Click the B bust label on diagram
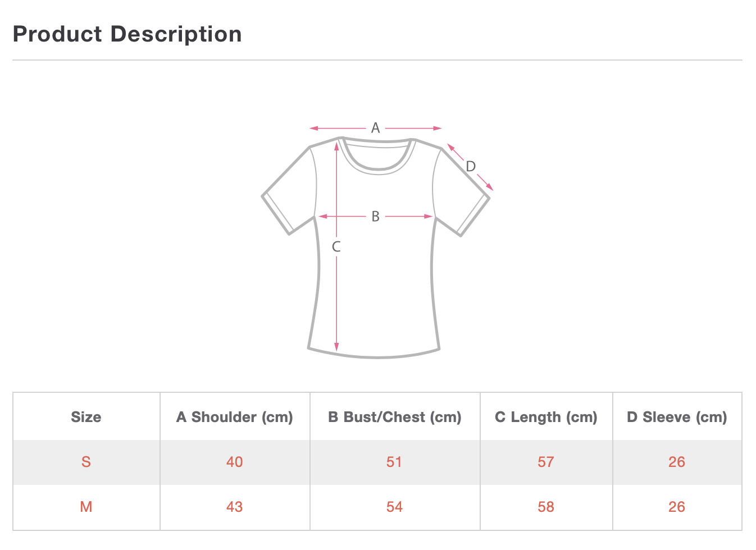 tap(376, 216)
